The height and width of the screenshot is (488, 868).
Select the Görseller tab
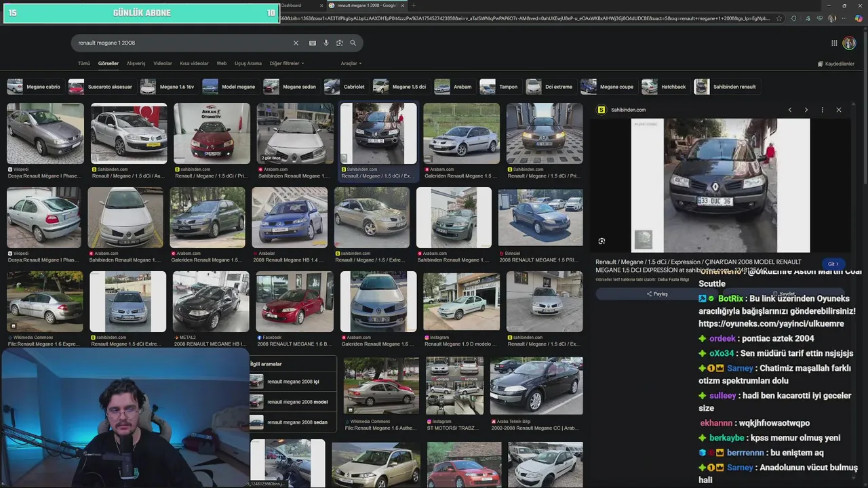click(108, 63)
